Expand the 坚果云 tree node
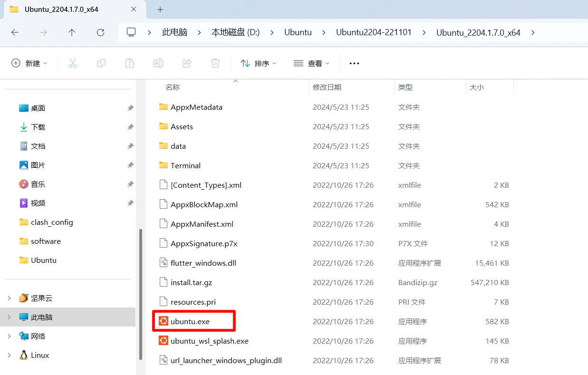 click(x=9, y=298)
